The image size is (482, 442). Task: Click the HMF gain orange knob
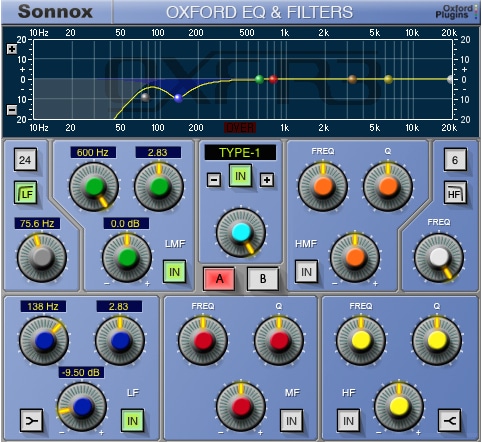355,258
